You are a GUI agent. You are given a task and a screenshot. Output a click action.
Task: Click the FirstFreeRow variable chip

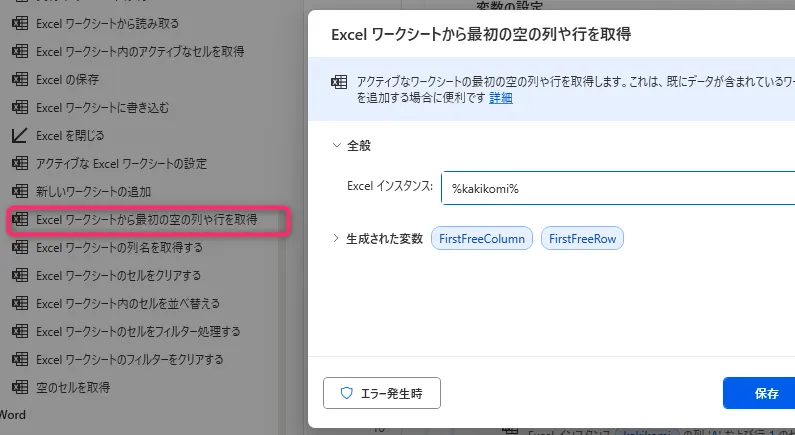point(583,239)
